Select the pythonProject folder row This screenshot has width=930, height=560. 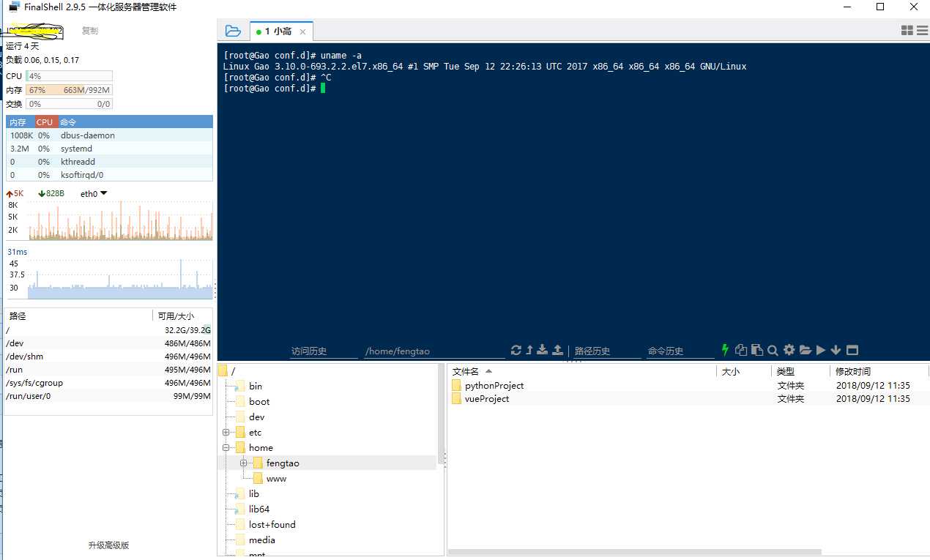pos(688,386)
